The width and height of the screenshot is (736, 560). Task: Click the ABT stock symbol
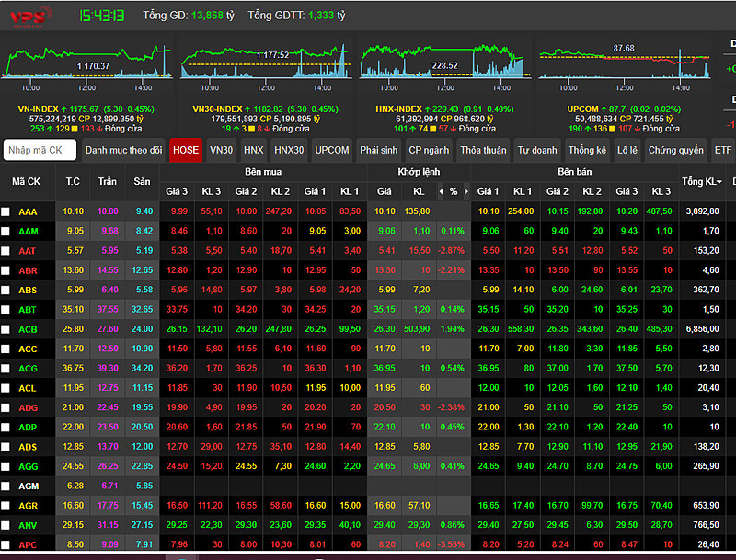(x=28, y=310)
